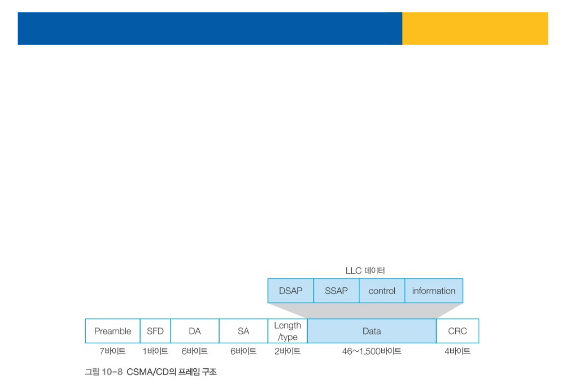Click the yellow header block

pyautogui.click(x=475, y=29)
